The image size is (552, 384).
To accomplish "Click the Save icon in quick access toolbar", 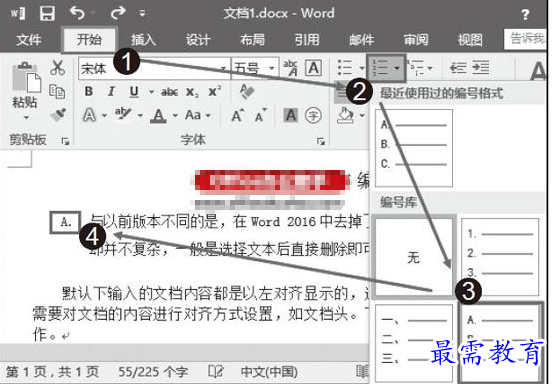I will (47, 13).
